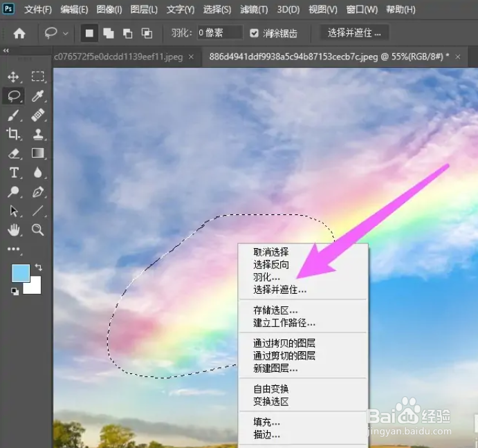Click the Photoshop Ps logo icon
The width and height of the screenshot is (478, 448).
tap(8, 9)
